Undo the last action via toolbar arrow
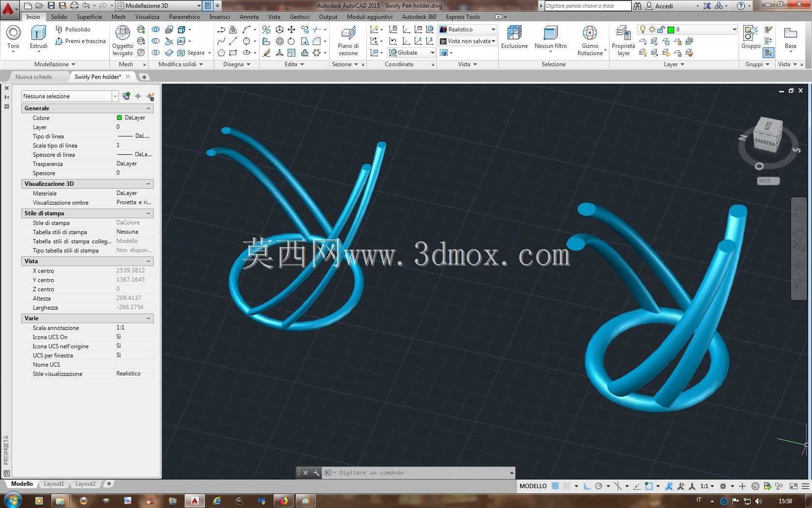812x508 pixels. pos(87,6)
